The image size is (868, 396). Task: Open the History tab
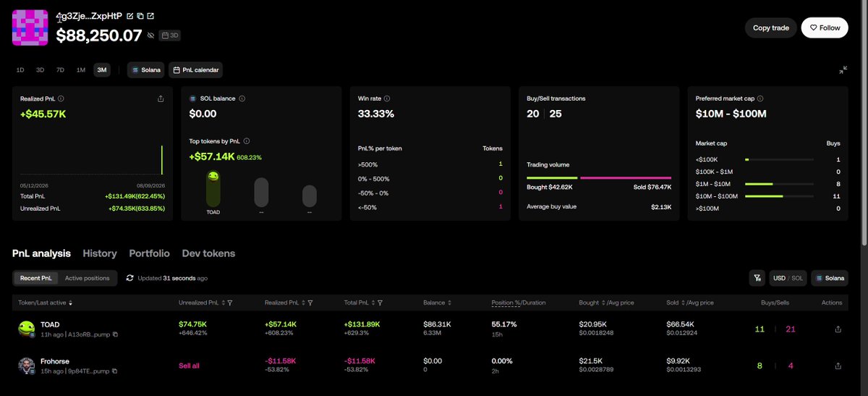(100, 253)
